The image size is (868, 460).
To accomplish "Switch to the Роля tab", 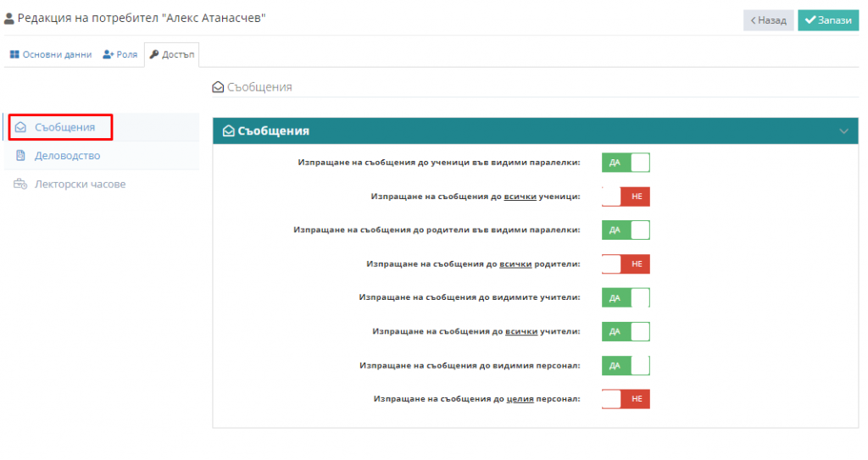I will 120,54.
